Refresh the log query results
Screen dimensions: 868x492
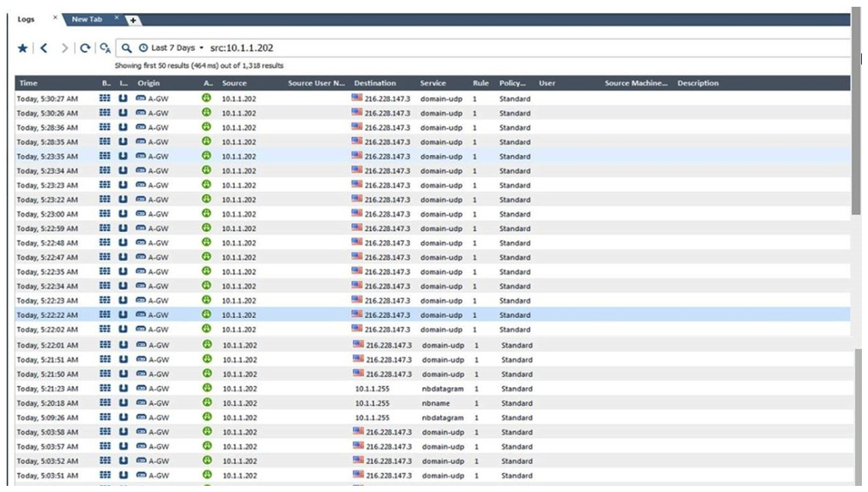point(85,48)
